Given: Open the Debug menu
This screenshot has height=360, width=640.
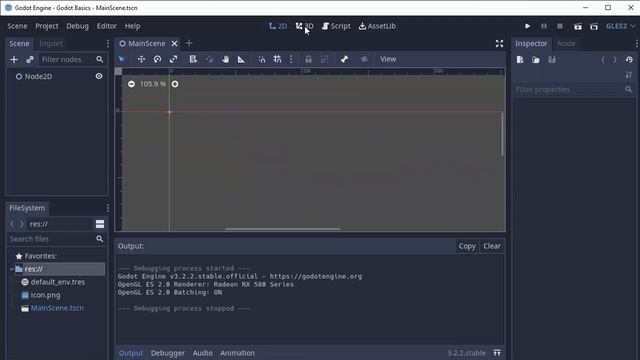Looking at the screenshot, I should (77, 26).
